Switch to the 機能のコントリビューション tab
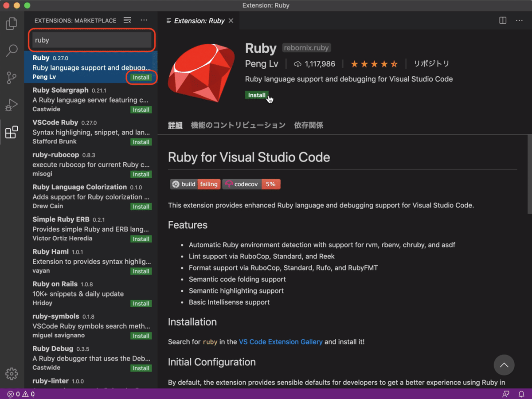 coord(238,125)
